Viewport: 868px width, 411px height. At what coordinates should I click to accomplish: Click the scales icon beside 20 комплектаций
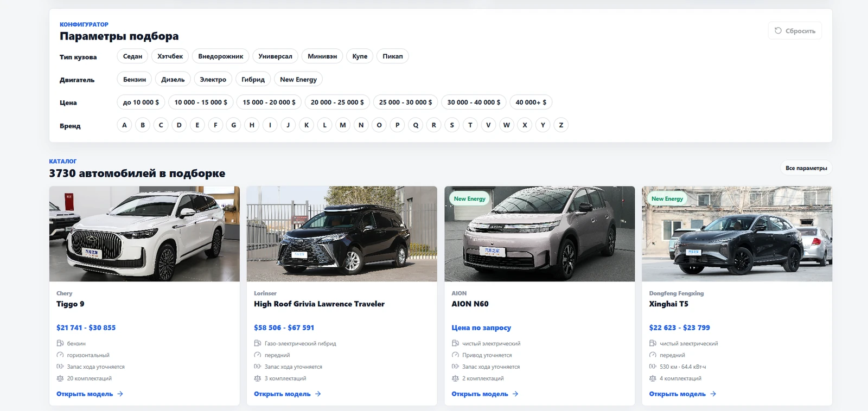point(60,378)
